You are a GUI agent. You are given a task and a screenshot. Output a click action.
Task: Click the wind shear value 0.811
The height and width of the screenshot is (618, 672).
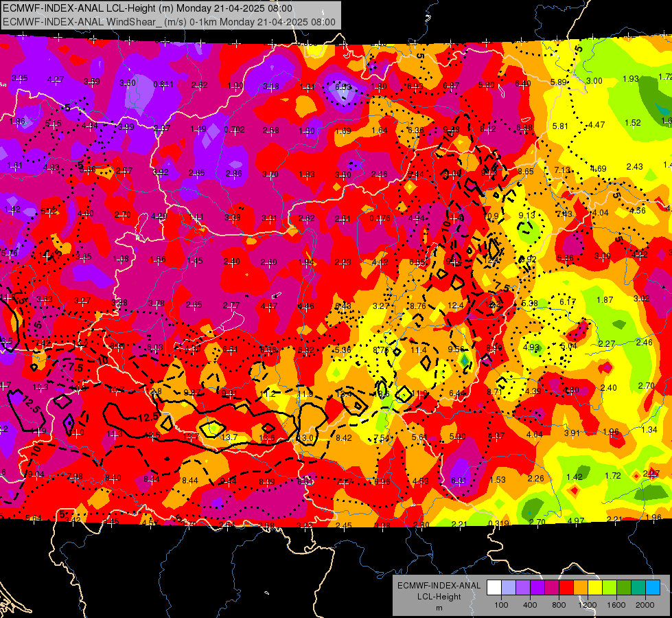point(164,84)
